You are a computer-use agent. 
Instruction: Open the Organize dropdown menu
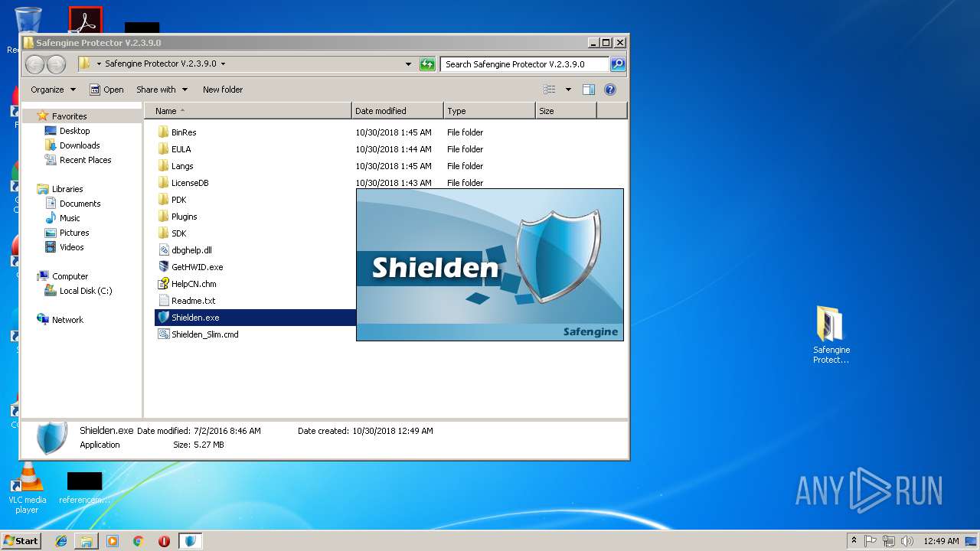[x=54, y=90]
